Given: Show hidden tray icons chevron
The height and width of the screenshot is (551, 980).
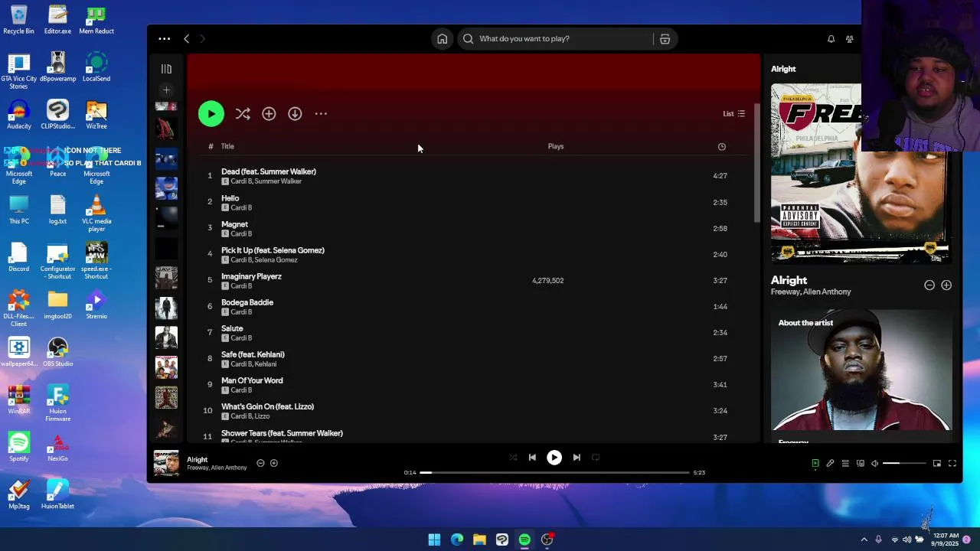Looking at the screenshot, I should (x=864, y=540).
